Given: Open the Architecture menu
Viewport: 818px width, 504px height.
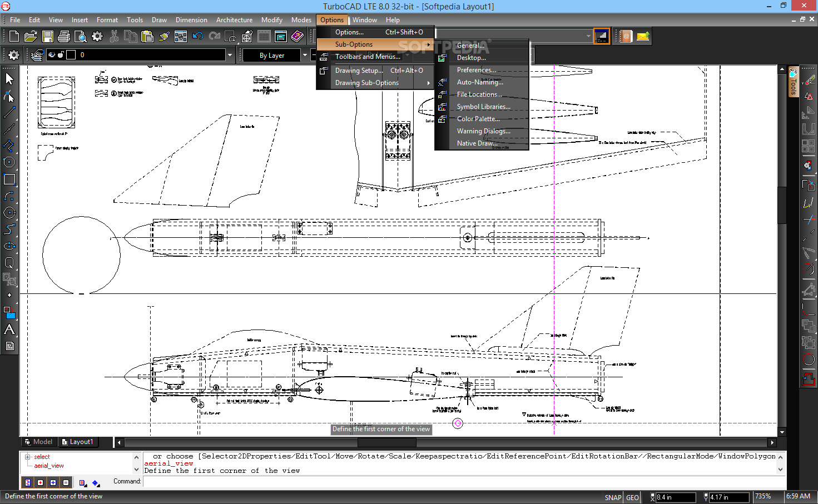Looking at the screenshot, I should (234, 20).
